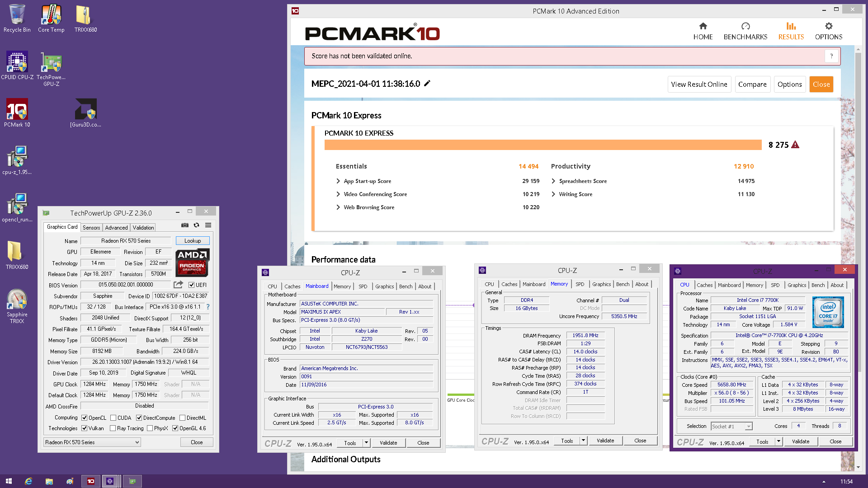This screenshot has height=488, width=868.
Task: Open opencl_run installer icon
Action: tap(17, 208)
